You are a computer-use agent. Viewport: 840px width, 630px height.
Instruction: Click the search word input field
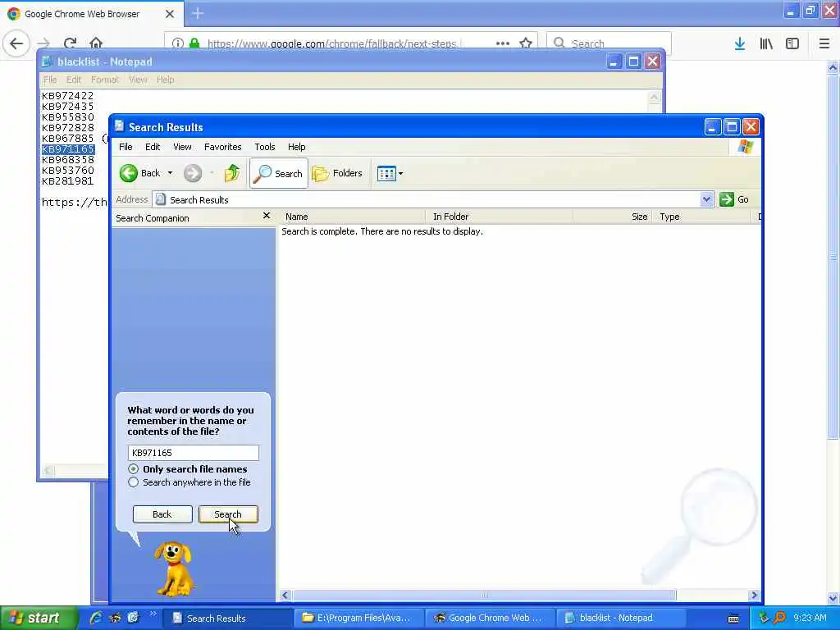pyautogui.click(x=193, y=453)
